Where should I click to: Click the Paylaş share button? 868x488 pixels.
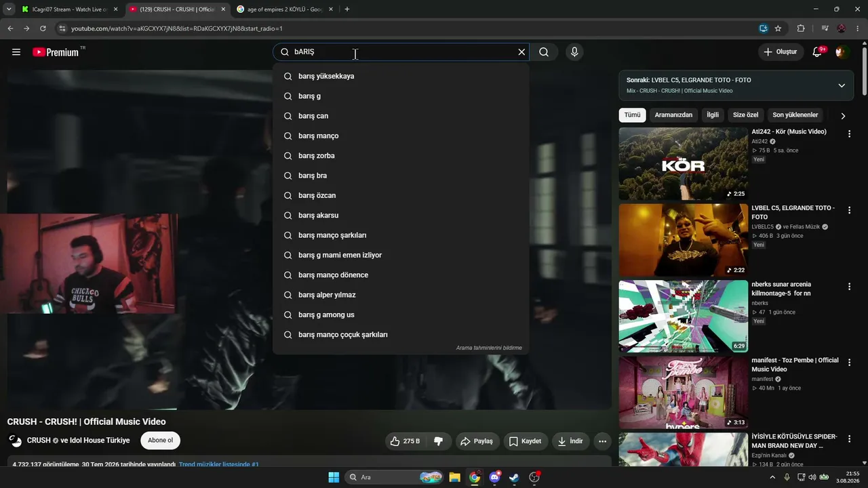477,441
